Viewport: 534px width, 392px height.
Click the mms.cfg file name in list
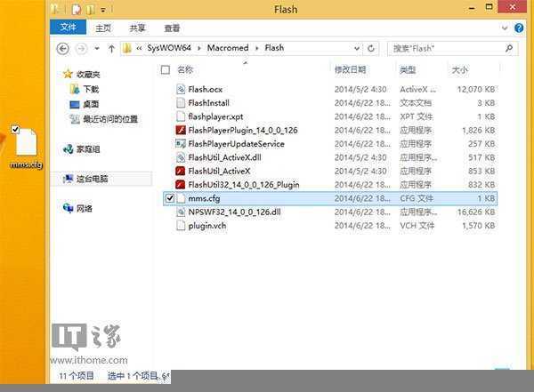(204, 198)
